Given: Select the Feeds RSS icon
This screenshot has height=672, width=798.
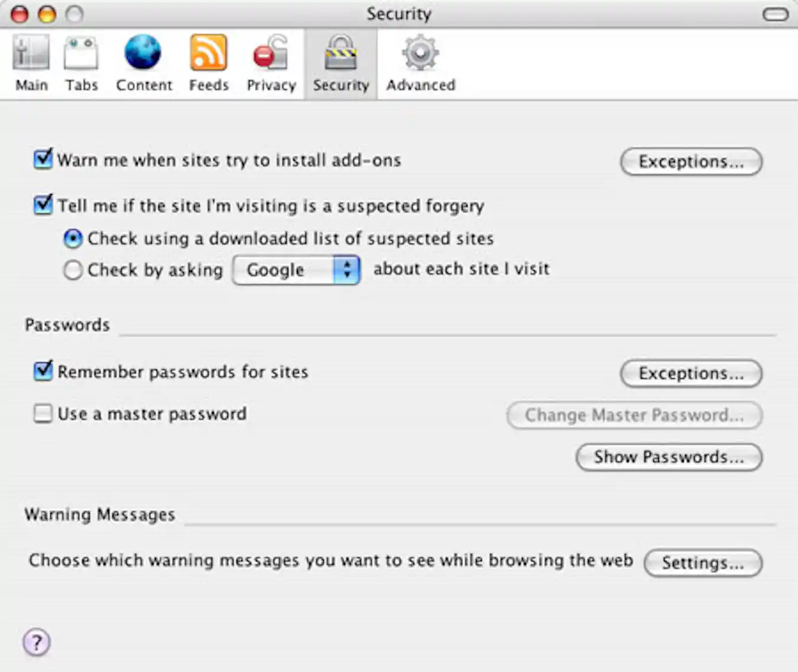Looking at the screenshot, I should 208,53.
